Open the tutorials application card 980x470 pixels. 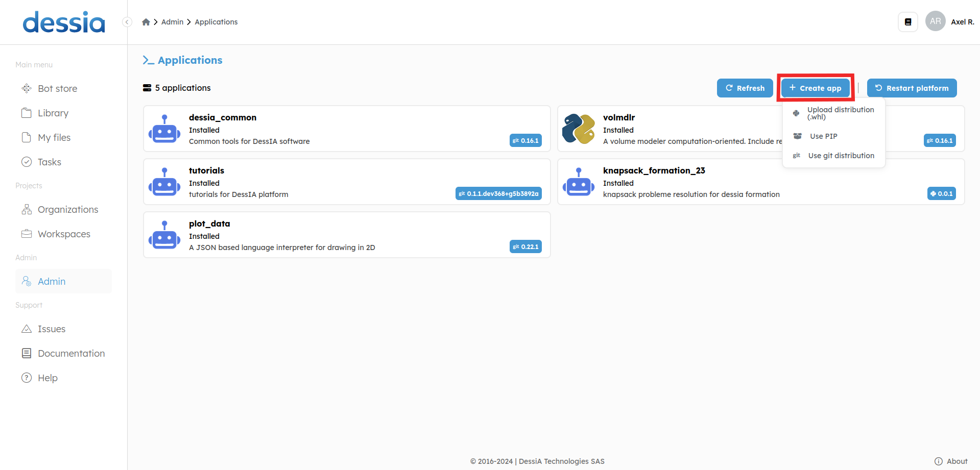347,182
